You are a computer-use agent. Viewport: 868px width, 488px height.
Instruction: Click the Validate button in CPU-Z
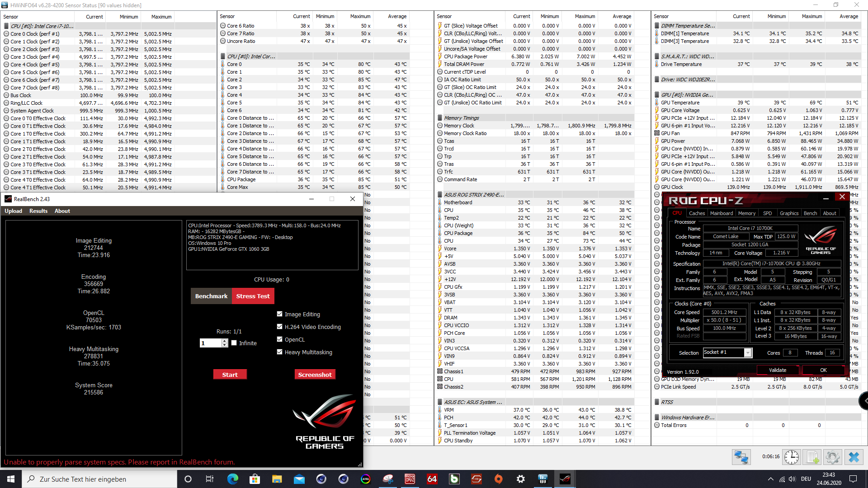coord(778,370)
